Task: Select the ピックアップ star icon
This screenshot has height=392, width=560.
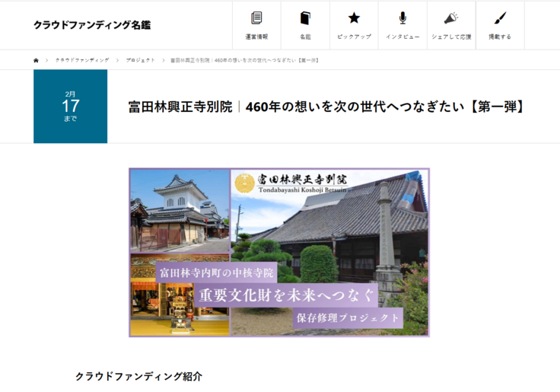Action: tap(354, 18)
